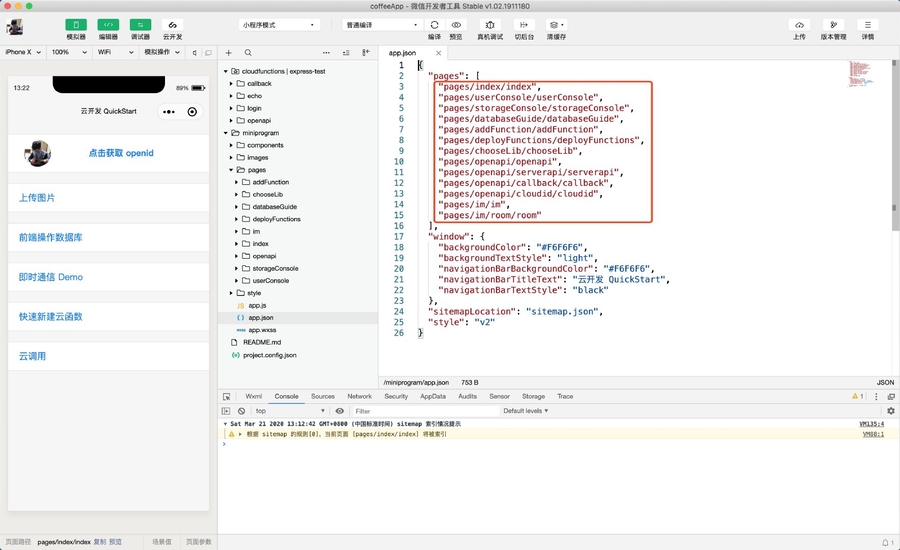Click 上传图片 in the simulator

[x=37, y=198]
